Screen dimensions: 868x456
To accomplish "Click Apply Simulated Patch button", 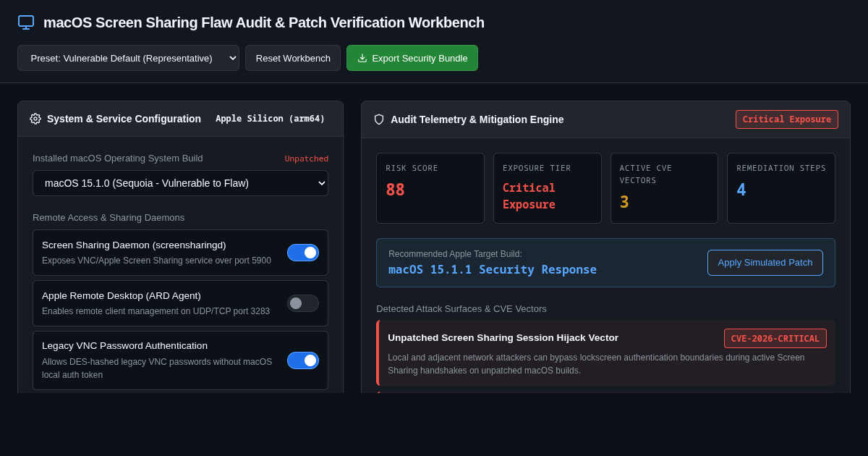I will (765, 263).
